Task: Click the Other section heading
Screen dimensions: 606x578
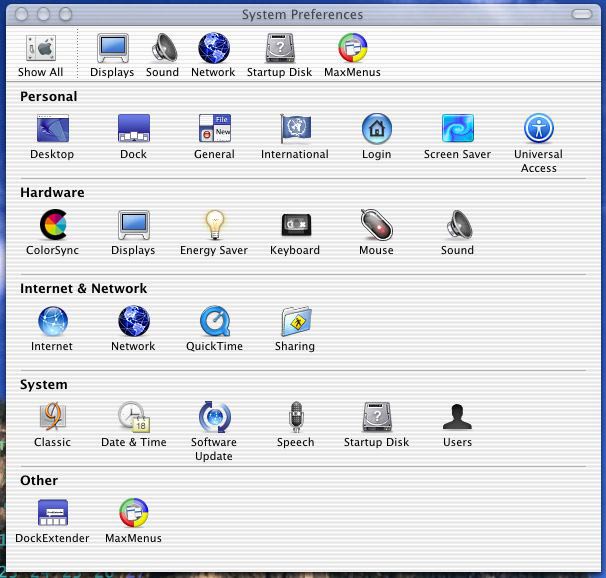Action: tap(39, 481)
